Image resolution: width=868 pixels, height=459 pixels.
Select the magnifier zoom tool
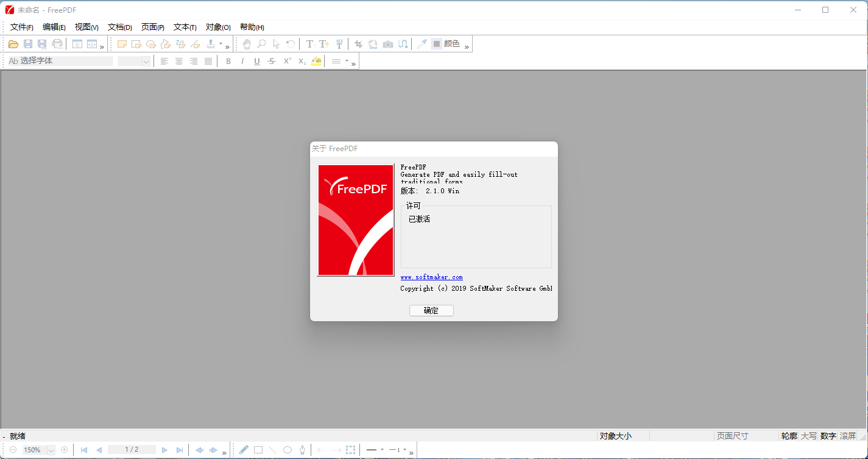[x=261, y=44]
